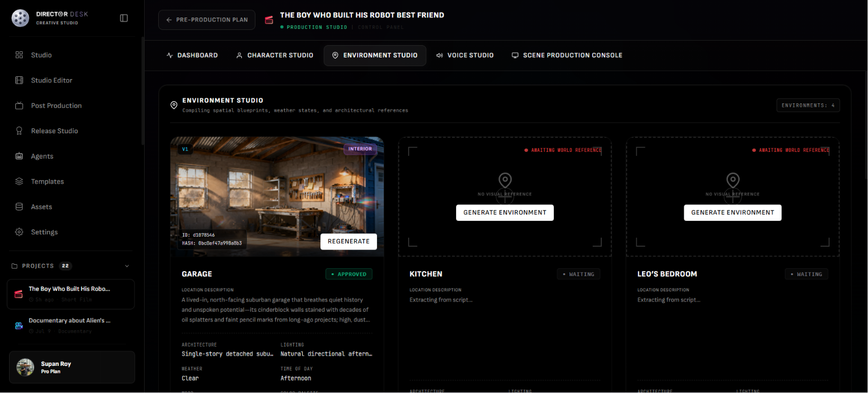Open the Voice Studio tab
Screen dimensions: 868x393
(x=465, y=55)
